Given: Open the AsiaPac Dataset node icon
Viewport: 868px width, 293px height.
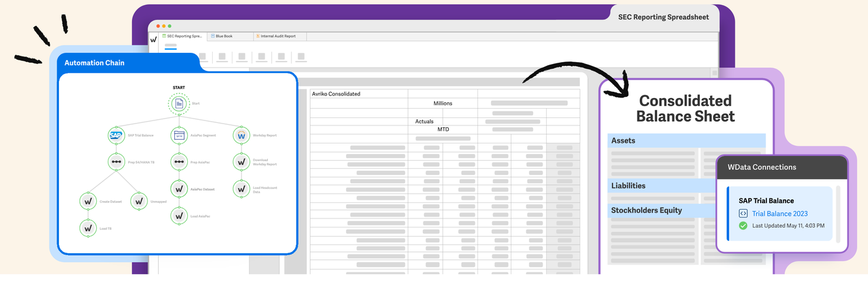Looking at the screenshot, I should coord(179,189).
